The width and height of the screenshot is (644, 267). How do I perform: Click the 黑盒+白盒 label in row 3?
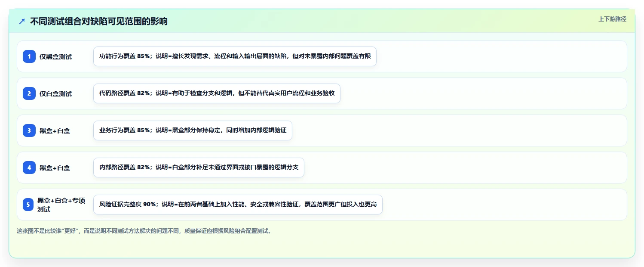click(55, 131)
